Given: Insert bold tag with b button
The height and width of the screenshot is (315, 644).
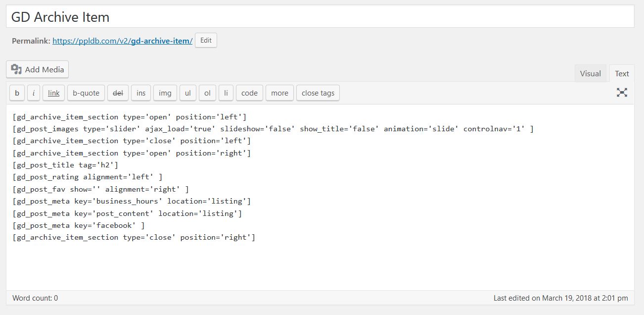Looking at the screenshot, I should pos(17,93).
